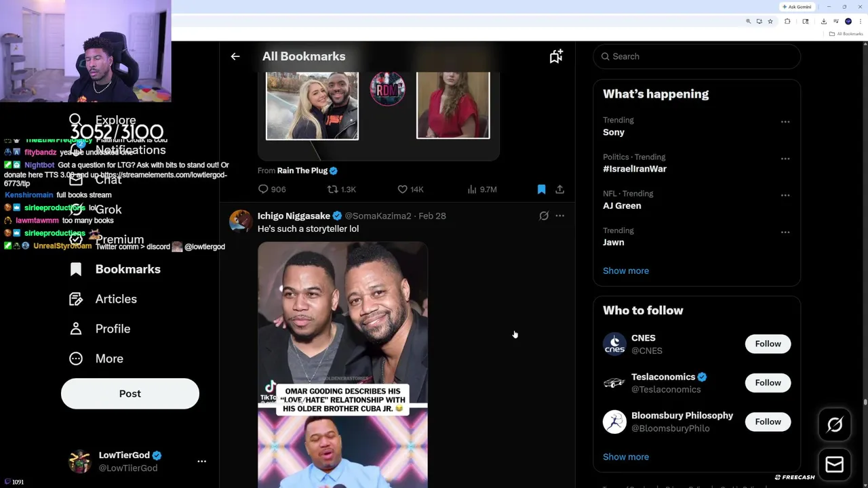Open more options on Ichigo's post
Image resolution: width=868 pixels, height=488 pixels.
559,216
